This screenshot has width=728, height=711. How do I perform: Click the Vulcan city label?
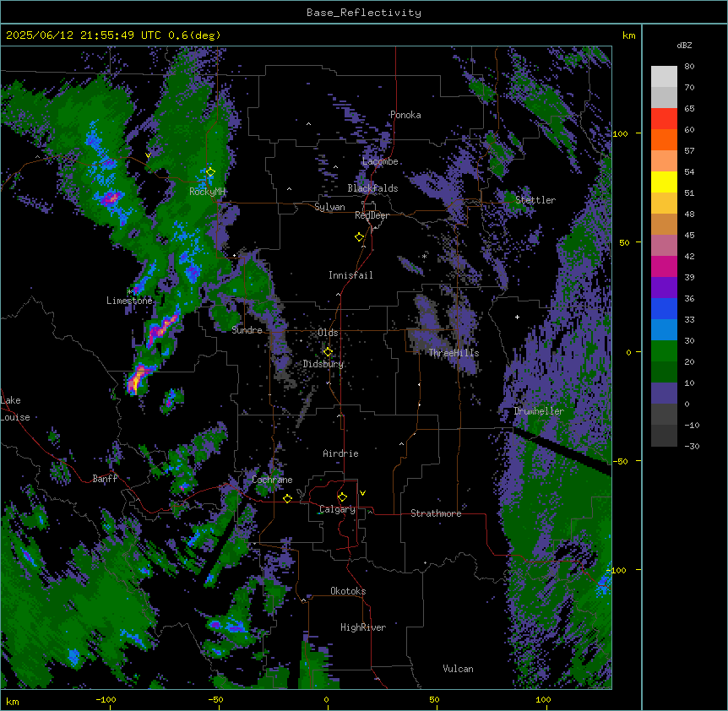click(x=459, y=669)
